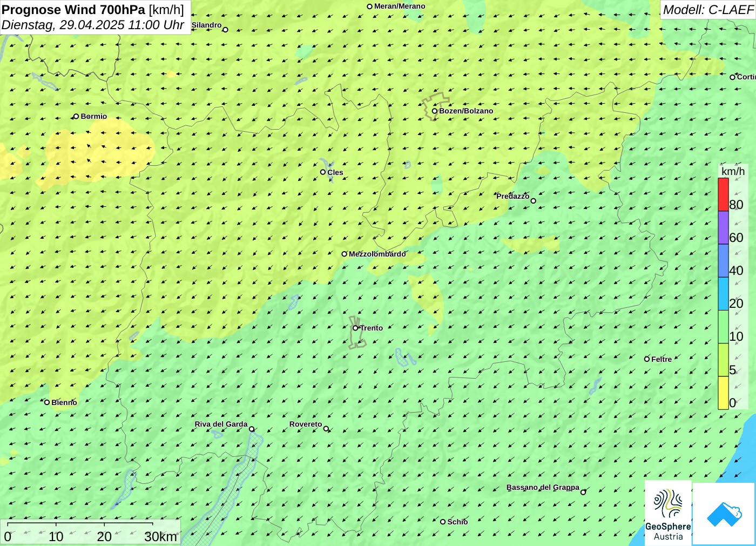Click the Meran/Merano town marker
This screenshot has height=546, width=756.
tap(370, 6)
